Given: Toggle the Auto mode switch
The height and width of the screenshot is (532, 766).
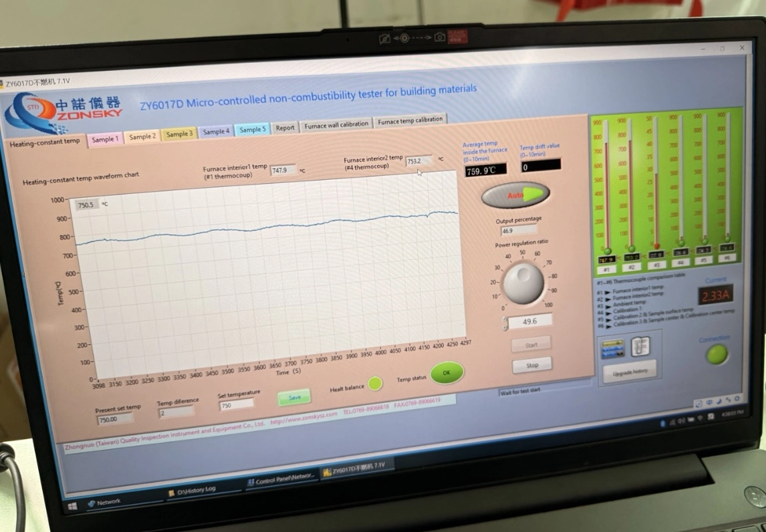Looking at the screenshot, I should click(515, 195).
